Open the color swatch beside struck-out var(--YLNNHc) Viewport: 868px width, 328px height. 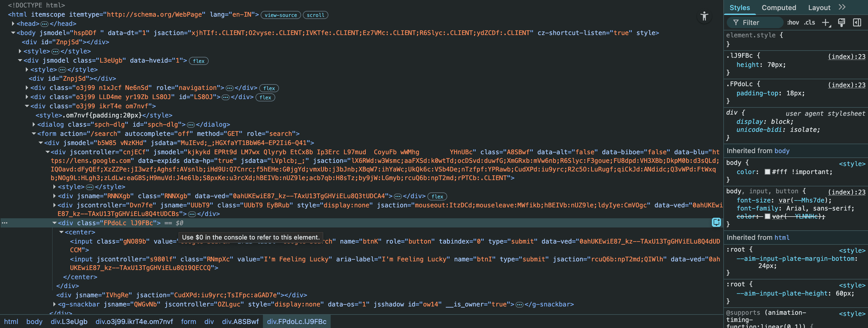pos(767,217)
